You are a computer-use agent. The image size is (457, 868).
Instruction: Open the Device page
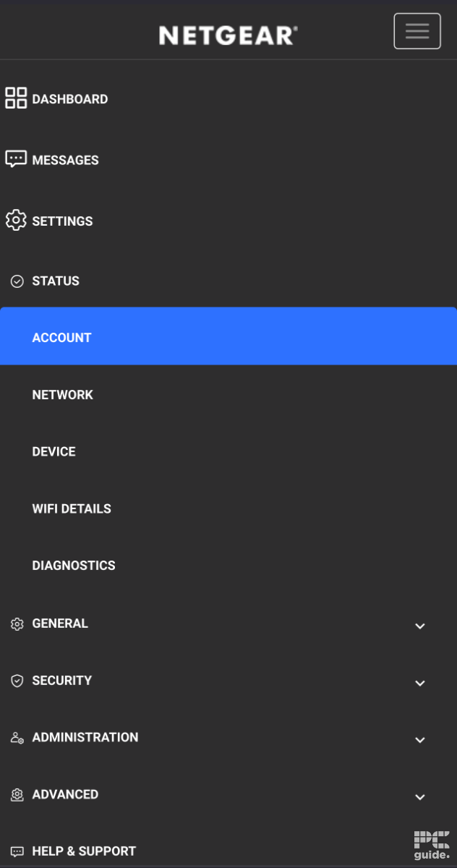click(54, 451)
